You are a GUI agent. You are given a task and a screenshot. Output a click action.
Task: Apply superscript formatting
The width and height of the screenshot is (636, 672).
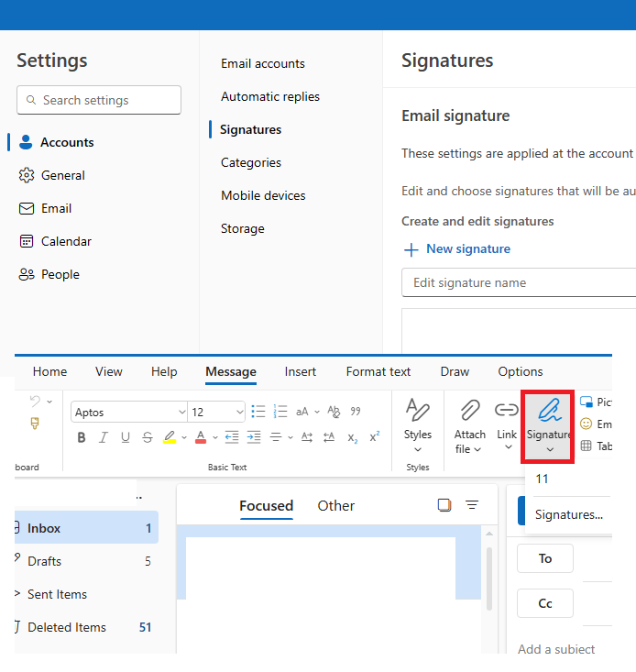coord(375,436)
